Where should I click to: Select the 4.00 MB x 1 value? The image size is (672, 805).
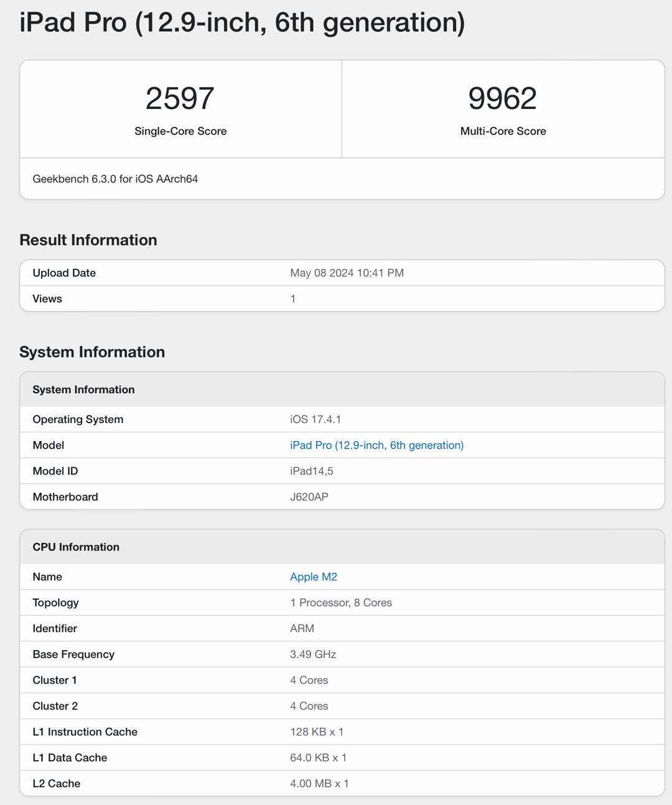[319, 784]
